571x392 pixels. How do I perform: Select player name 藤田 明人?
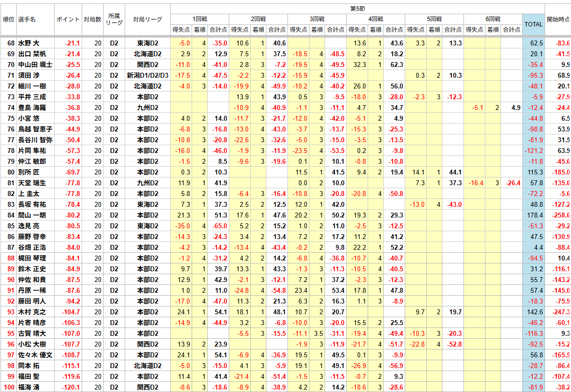click(32, 301)
